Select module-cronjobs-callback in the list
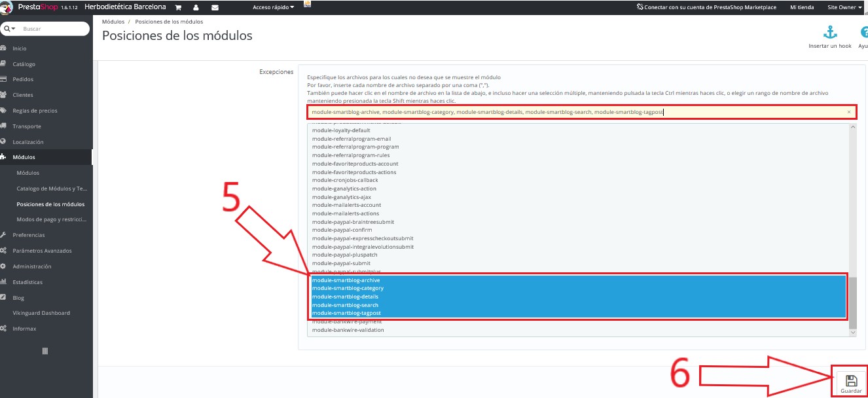Viewport: 868px width, 398px height. pyautogui.click(x=345, y=180)
